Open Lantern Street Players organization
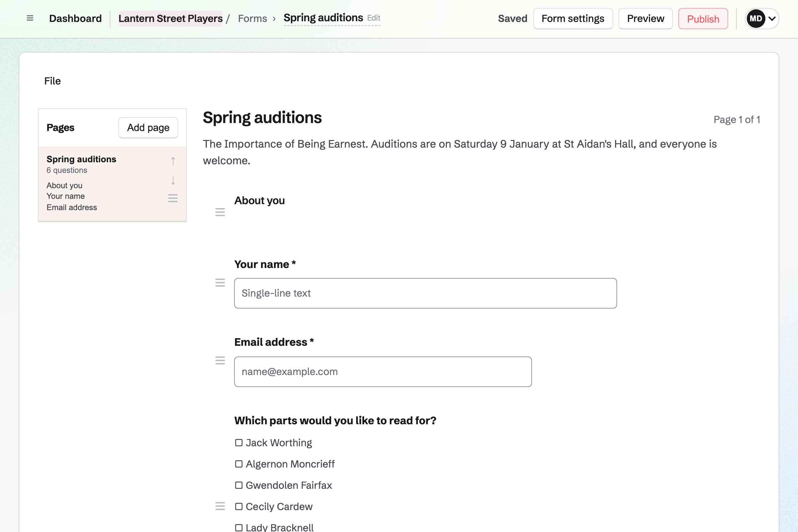The image size is (798, 532). pos(171,19)
